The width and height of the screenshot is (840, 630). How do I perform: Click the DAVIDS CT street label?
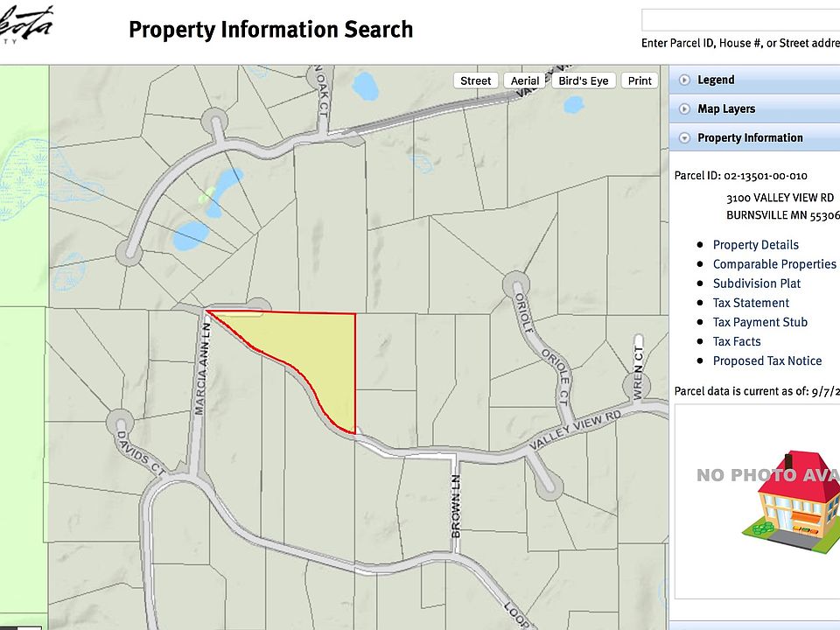click(x=140, y=454)
